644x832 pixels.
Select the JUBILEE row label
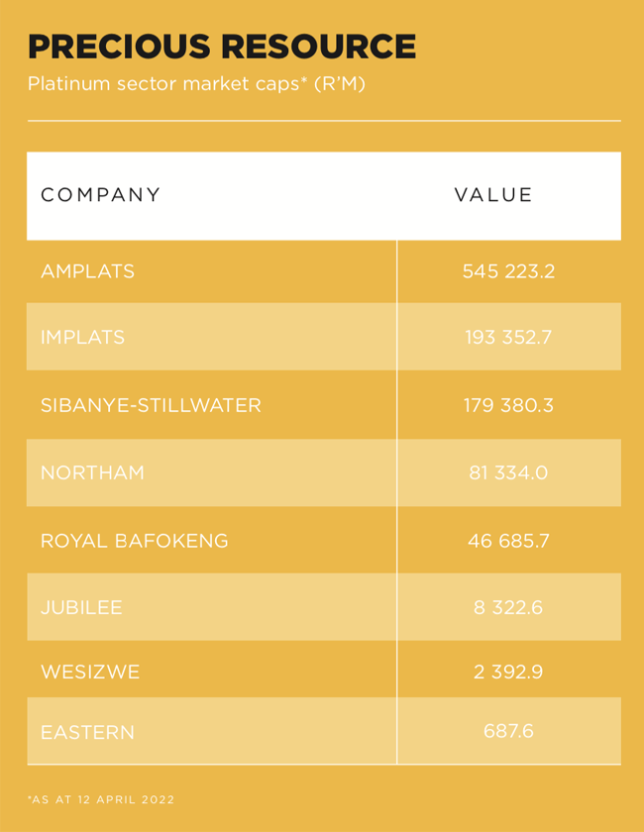(81, 607)
